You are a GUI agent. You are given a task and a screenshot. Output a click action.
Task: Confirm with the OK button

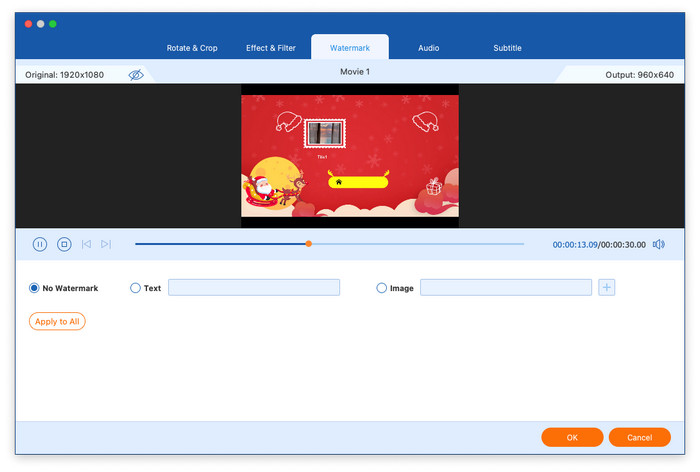pyautogui.click(x=572, y=437)
